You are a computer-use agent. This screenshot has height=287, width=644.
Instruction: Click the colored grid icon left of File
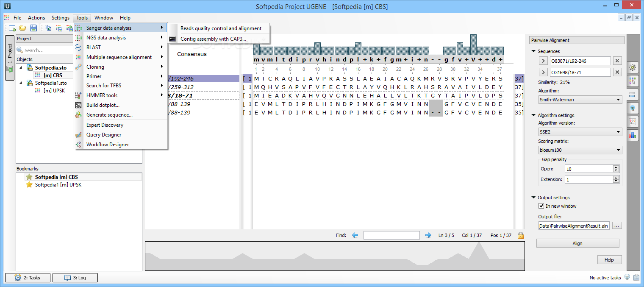[6, 18]
